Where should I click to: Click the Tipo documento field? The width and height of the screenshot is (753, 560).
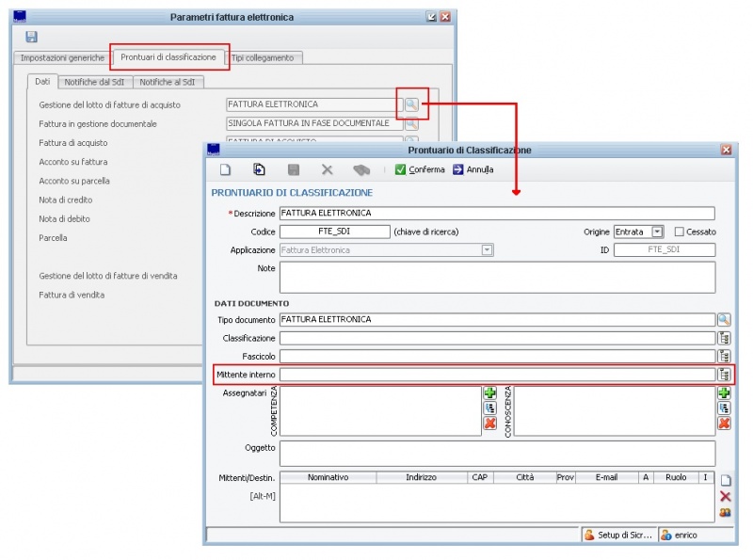497,319
